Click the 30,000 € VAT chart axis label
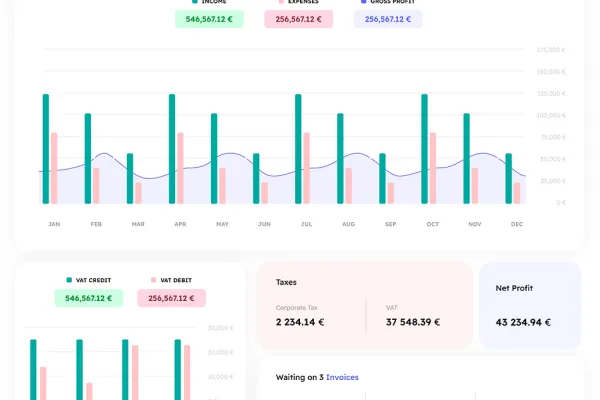 pyautogui.click(x=220, y=328)
